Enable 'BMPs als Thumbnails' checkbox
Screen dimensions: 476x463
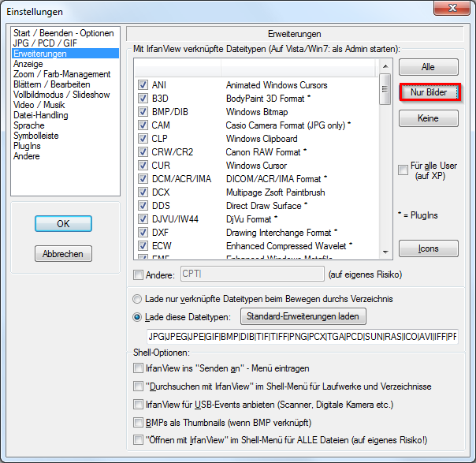pos(138,422)
